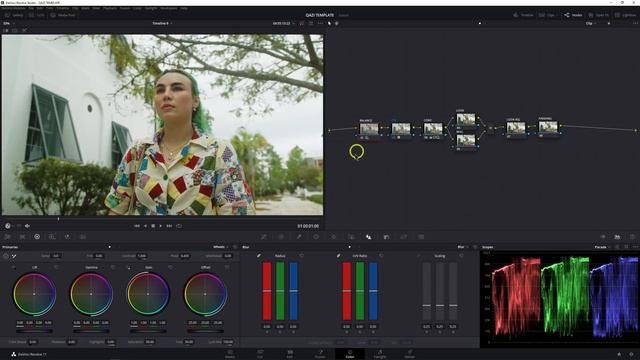Open the Color Warper palette
640x360 pixels.
[281, 237]
